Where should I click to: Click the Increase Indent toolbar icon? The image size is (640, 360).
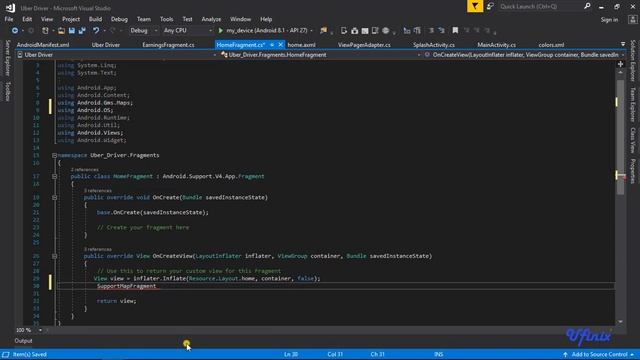click(417, 31)
